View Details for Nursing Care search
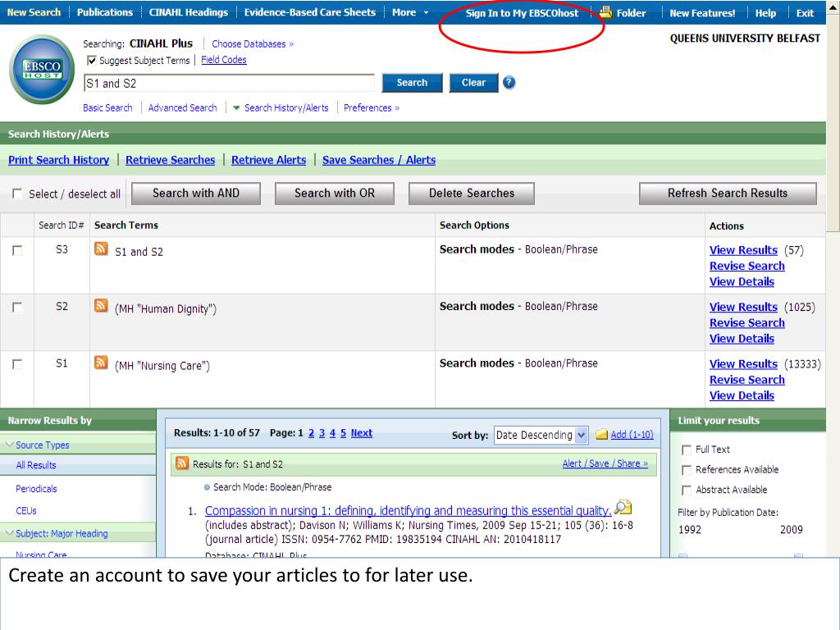Image resolution: width=840 pixels, height=630 pixels. click(742, 395)
